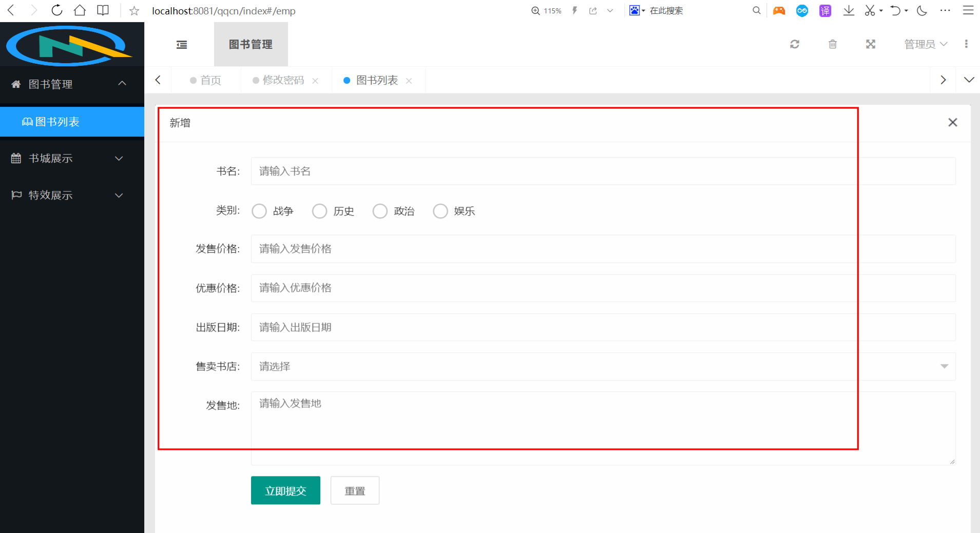Open the Baidu search engine selector

(637, 10)
